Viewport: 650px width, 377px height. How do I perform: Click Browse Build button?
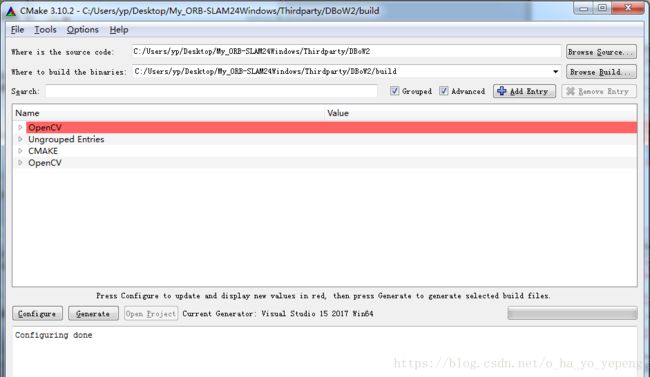(601, 72)
